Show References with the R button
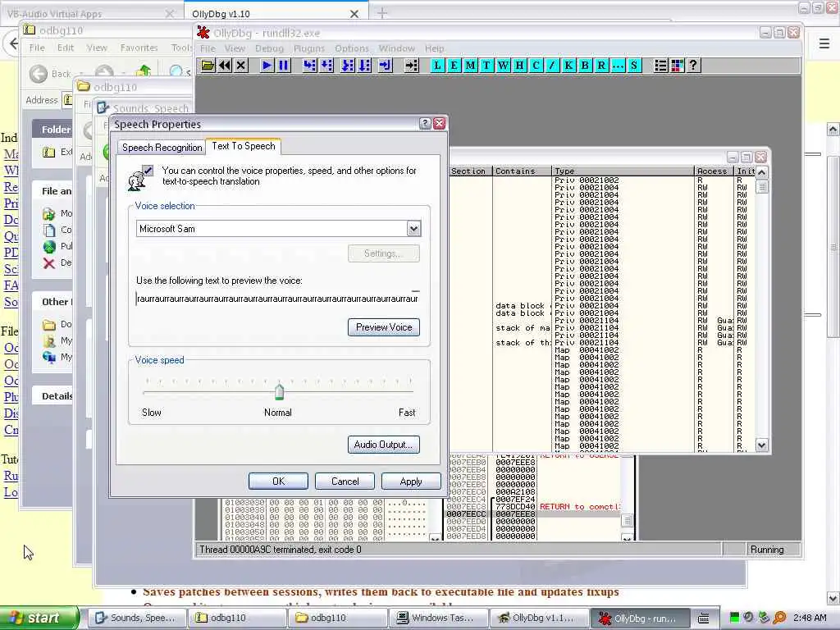This screenshot has width=840, height=630. [x=601, y=66]
